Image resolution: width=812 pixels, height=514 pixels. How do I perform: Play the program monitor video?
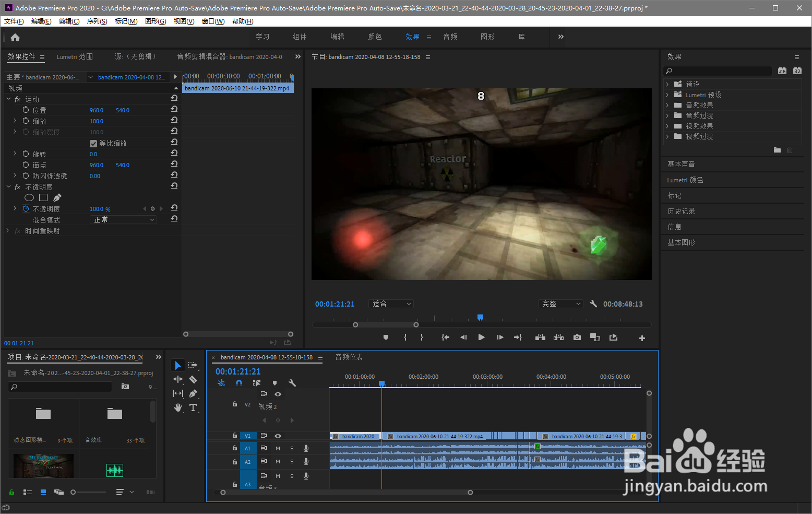tap(481, 337)
